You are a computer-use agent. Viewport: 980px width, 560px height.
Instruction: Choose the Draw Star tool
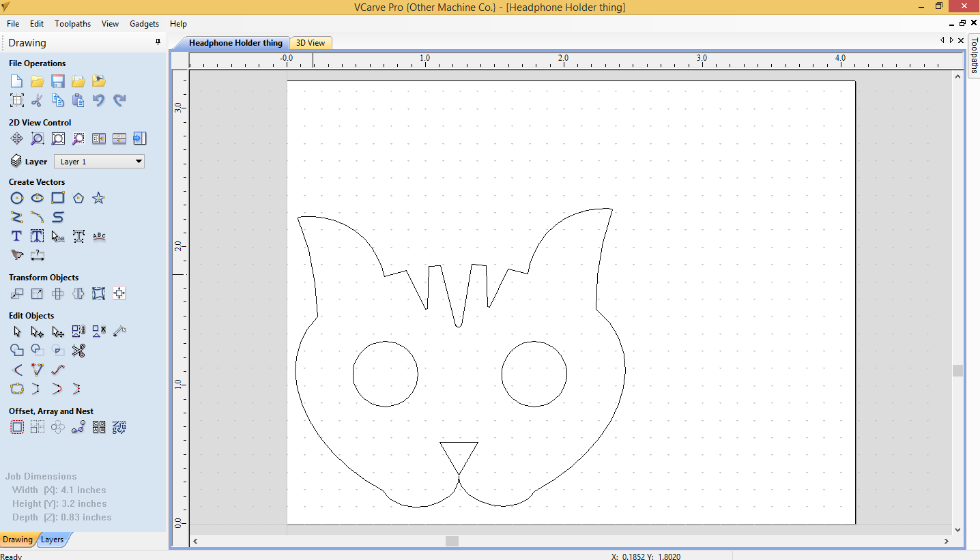99,198
